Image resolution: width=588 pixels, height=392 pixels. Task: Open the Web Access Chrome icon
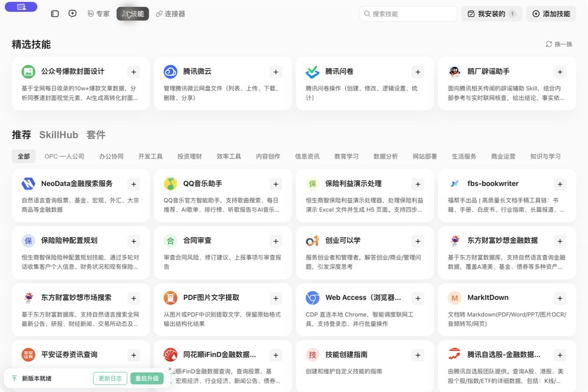click(x=312, y=298)
